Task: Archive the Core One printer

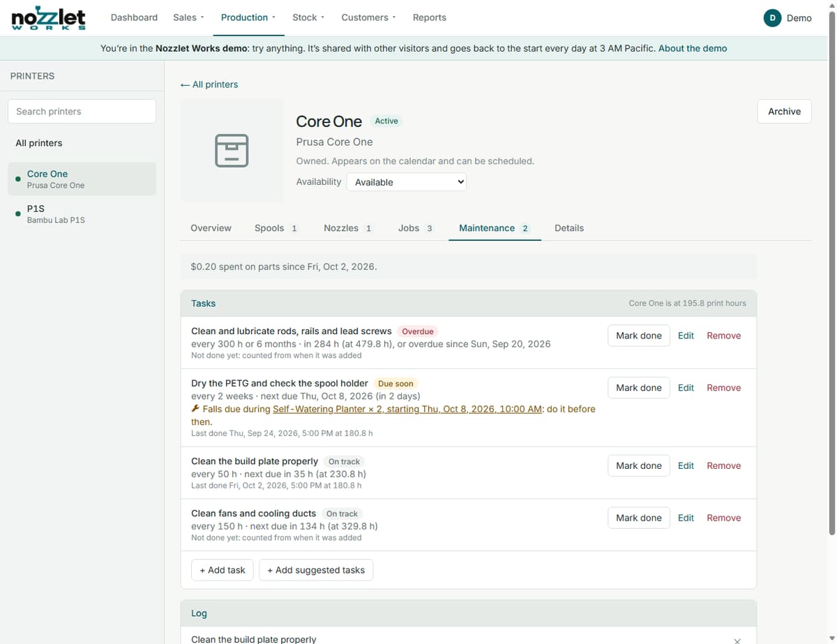Action: click(785, 112)
